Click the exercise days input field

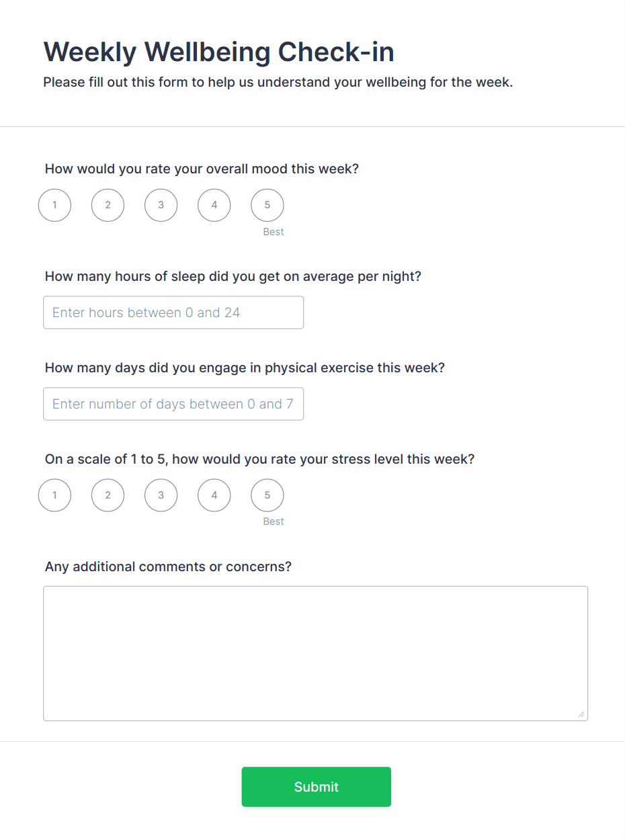[x=173, y=404]
